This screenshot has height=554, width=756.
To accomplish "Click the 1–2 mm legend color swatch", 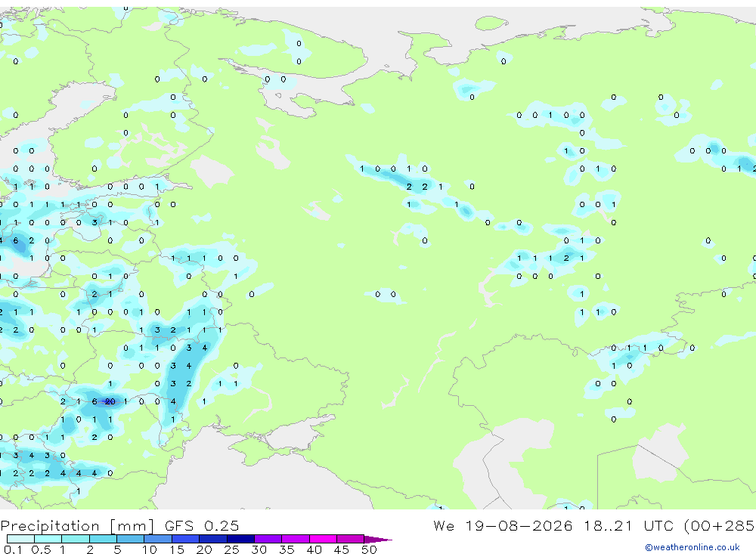I will [76, 539].
